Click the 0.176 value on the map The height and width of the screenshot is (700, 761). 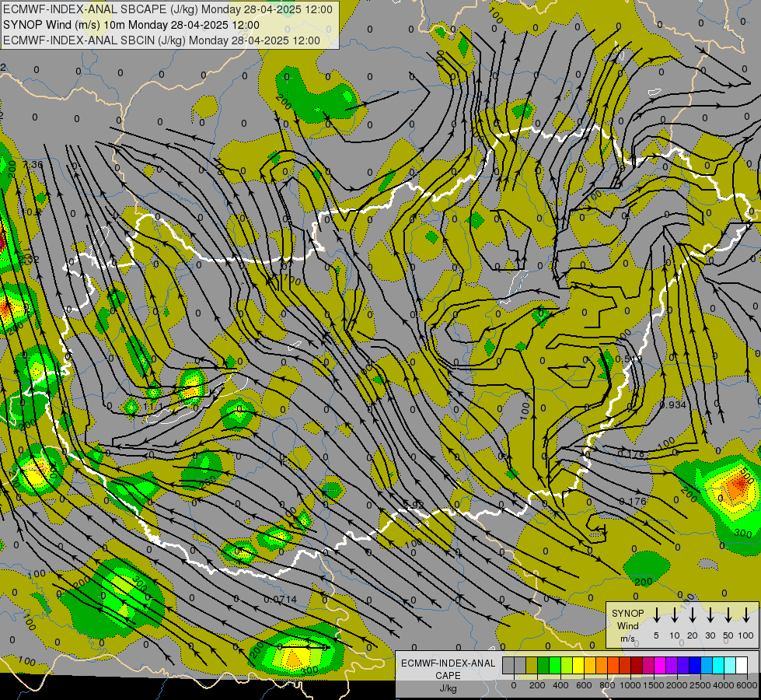(633, 502)
